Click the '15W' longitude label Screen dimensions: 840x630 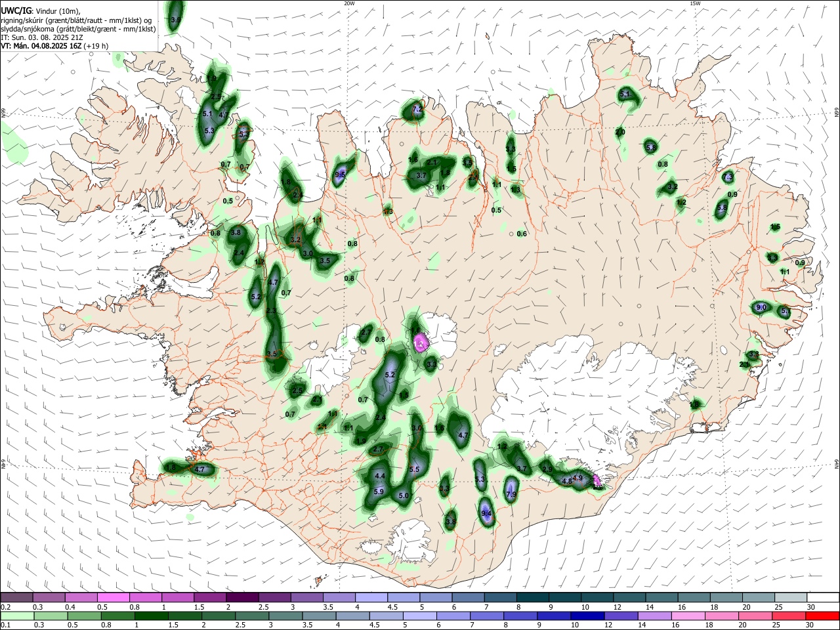point(695,3)
